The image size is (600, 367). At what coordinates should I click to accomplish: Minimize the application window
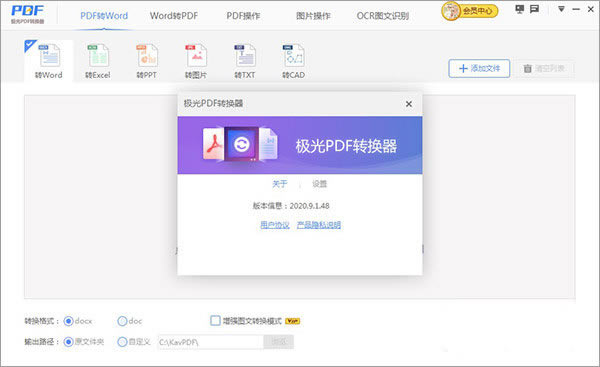point(576,9)
